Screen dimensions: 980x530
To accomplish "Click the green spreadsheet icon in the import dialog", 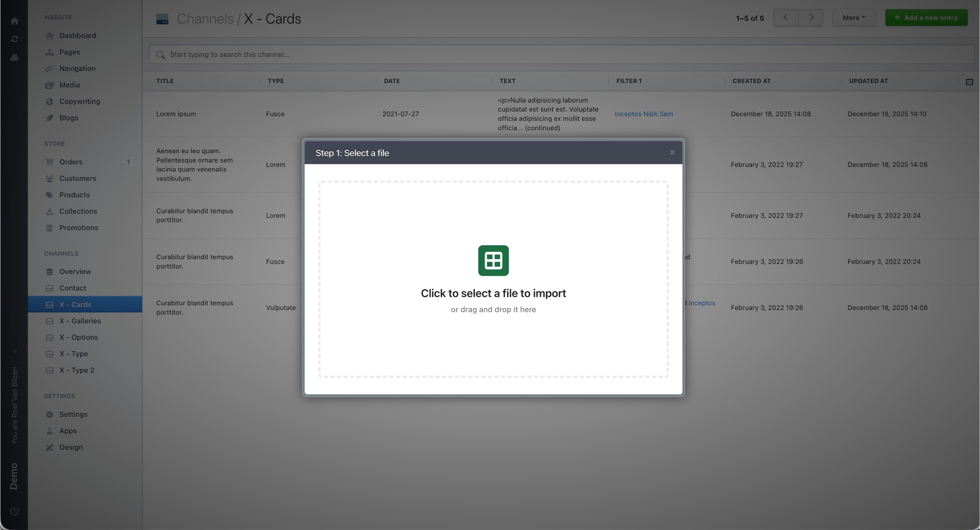I will tap(493, 260).
